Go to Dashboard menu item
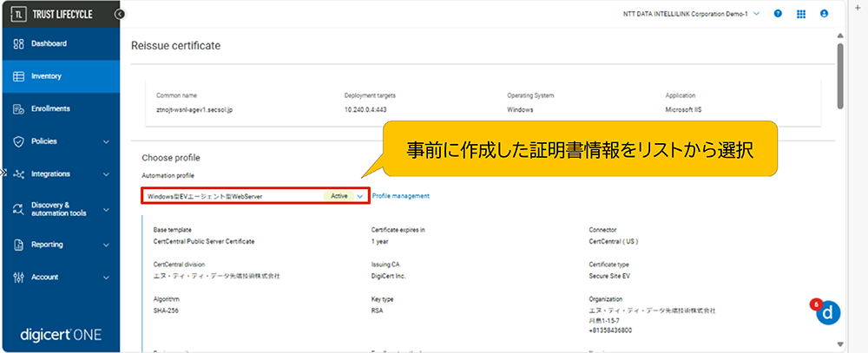Viewport: 868px width, 353px height. [60, 43]
